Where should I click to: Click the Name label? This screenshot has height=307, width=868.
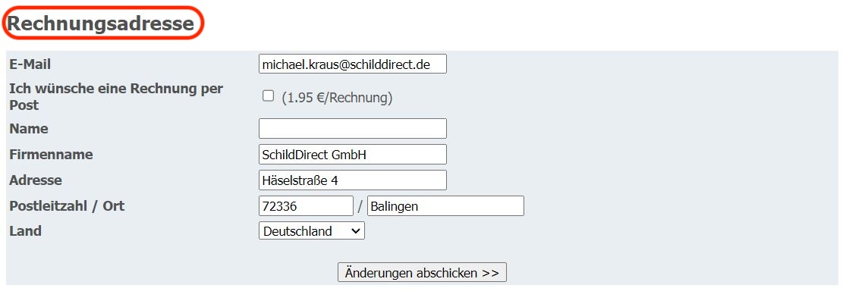[x=29, y=129]
